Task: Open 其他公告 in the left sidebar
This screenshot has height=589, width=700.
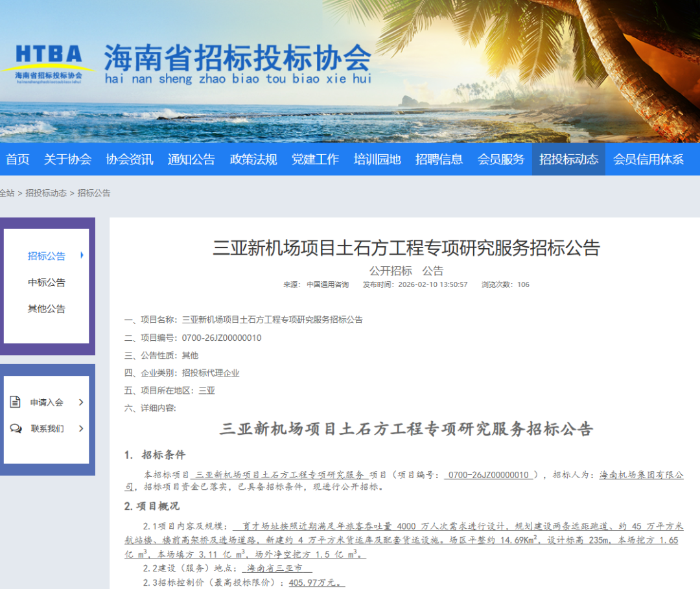Action: click(x=47, y=309)
